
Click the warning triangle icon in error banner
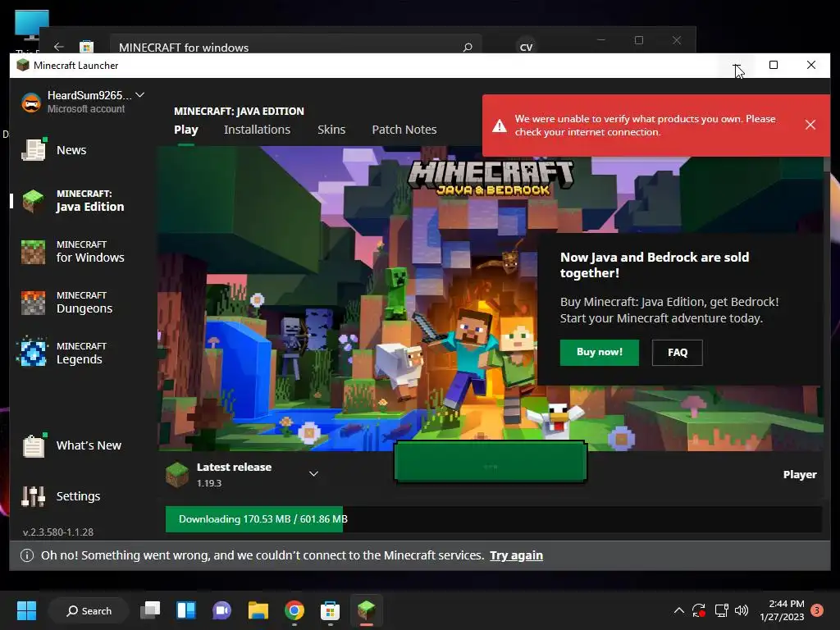pyautogui.click(x=500, y=126)
